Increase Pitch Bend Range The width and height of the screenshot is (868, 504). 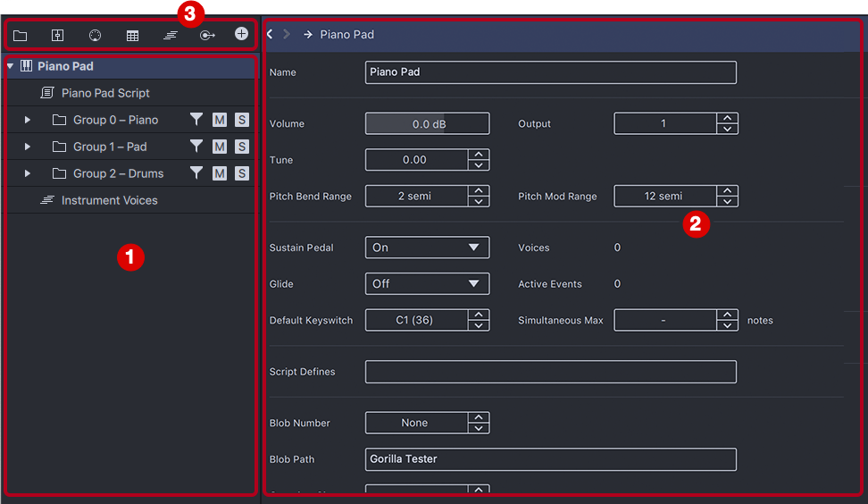tap(479, 190)
